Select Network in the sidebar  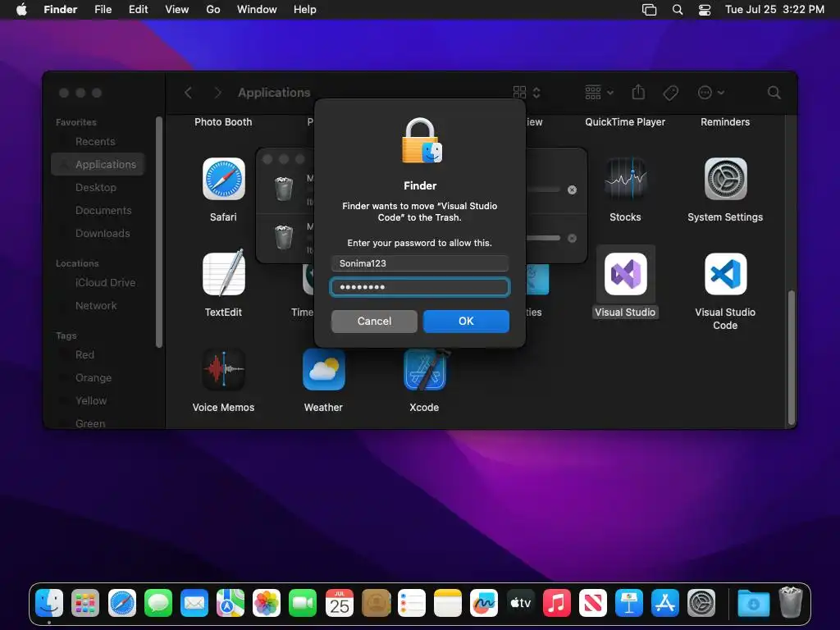coord(95,305)
